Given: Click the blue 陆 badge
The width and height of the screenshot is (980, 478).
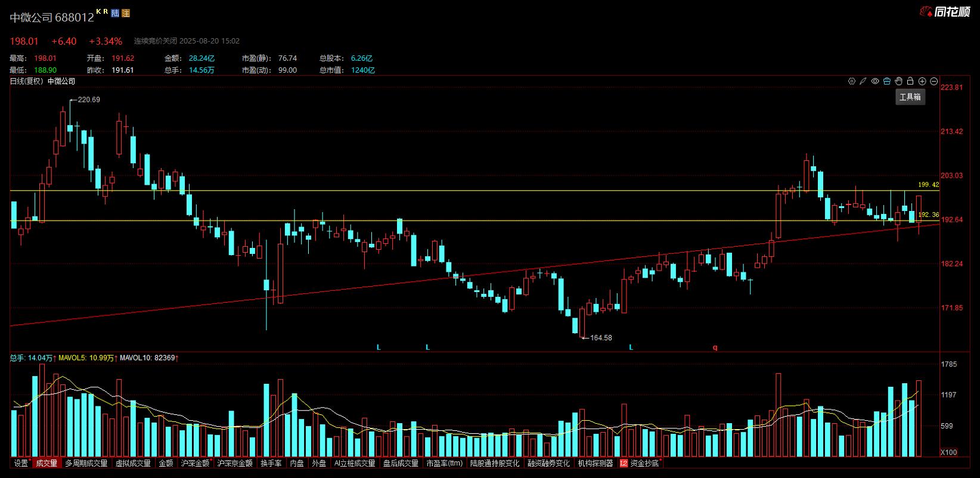Looking at the screenshot, I should point(116,13).
